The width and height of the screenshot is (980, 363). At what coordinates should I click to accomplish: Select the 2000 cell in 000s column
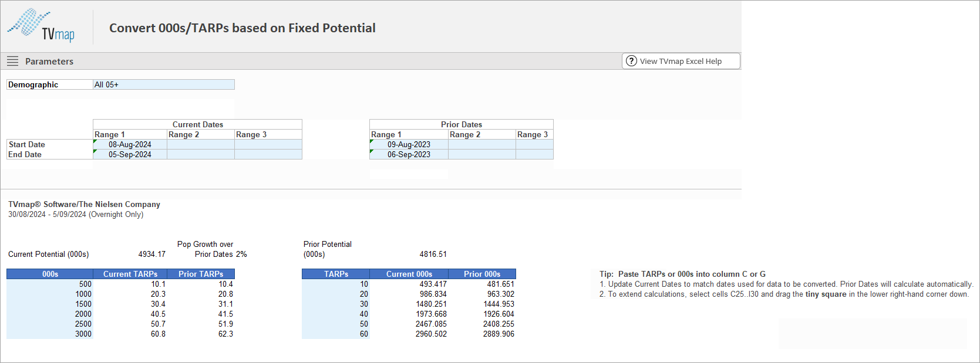(x=50, y=314)
